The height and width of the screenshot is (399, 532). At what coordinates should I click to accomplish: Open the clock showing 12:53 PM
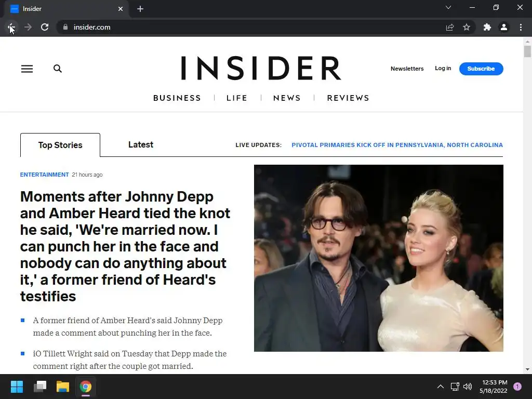pyautogui.click(x=494, y=387)
